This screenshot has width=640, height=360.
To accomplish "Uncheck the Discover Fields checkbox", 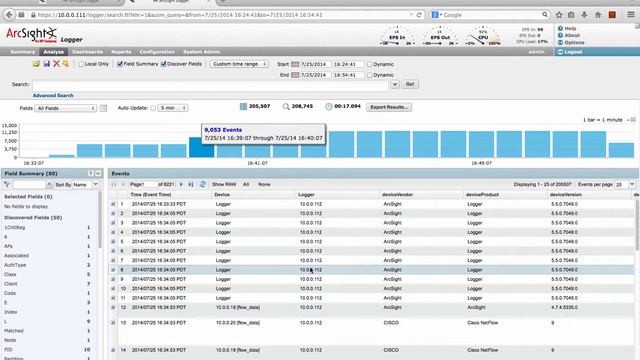I will tap(164, 64).
